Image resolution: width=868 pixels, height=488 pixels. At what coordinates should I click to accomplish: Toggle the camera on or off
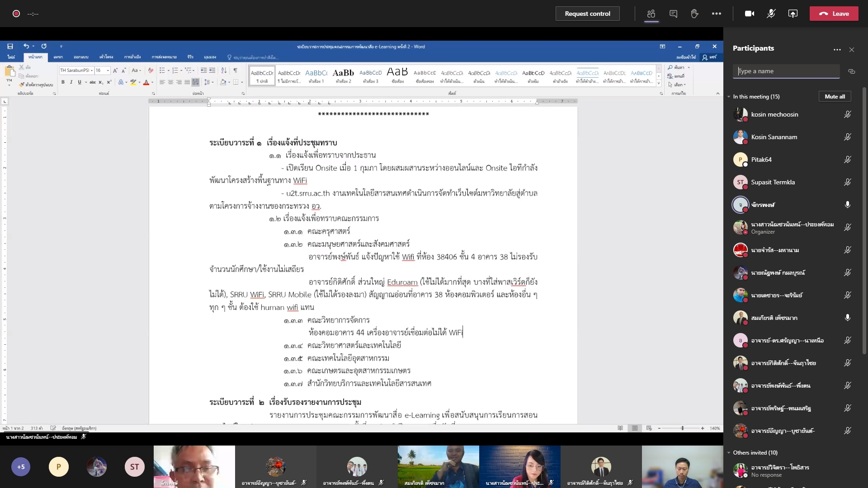750,14
